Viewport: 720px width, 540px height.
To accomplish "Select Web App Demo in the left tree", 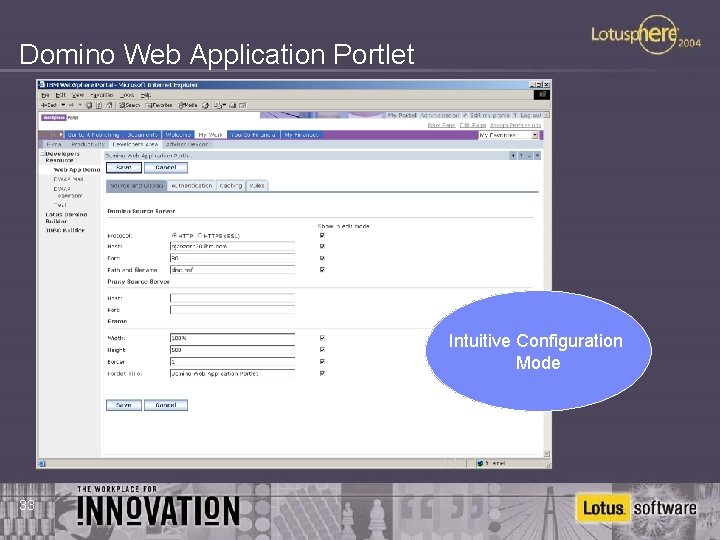I will coord(77,170).
